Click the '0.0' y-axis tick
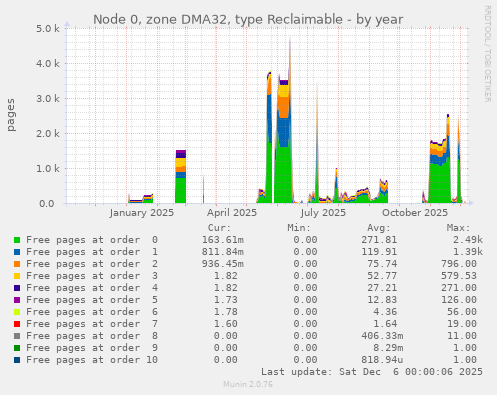 (x=46, y=204)
